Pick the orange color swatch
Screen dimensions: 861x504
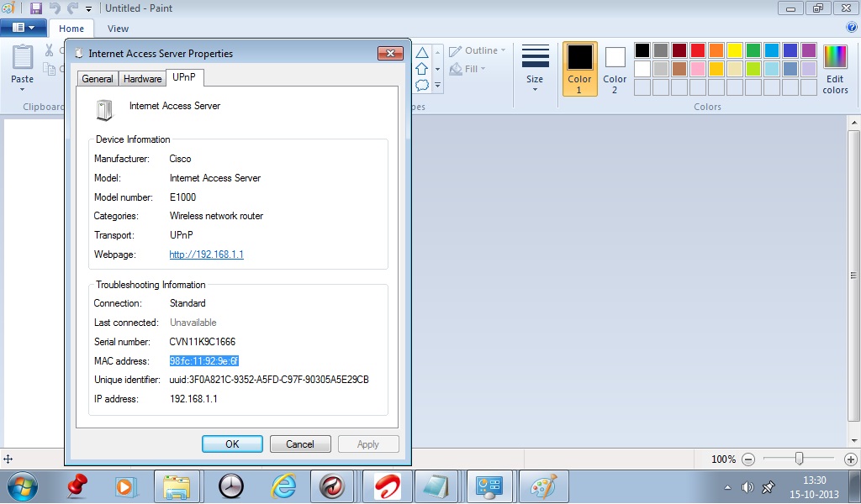[716, 50]
